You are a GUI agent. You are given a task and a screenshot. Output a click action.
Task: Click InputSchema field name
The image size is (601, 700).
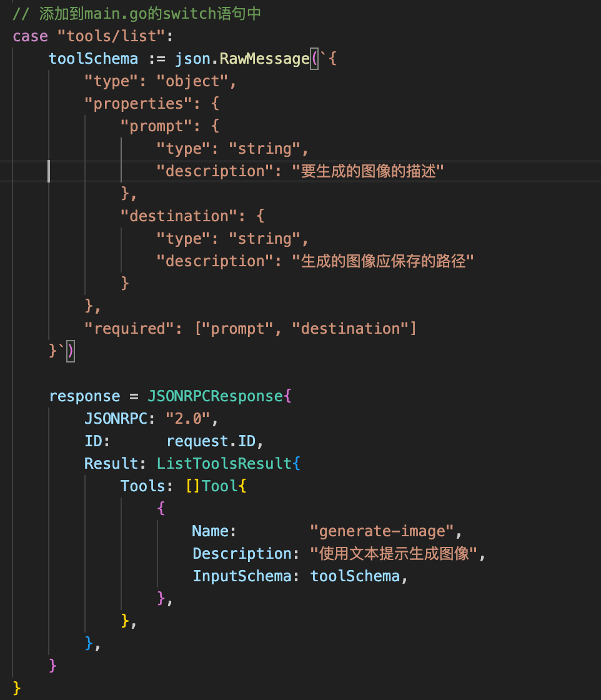[x=242, y=576]
